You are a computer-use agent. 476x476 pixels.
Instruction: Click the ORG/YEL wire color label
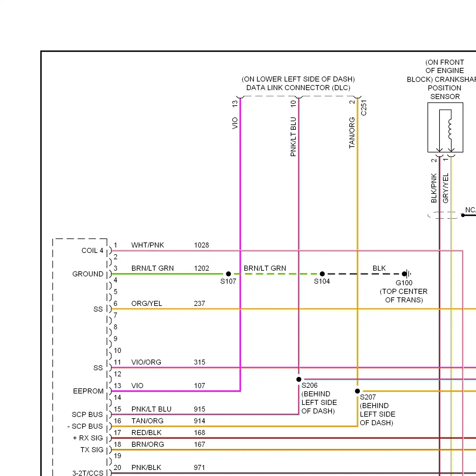tap(147, 303)
